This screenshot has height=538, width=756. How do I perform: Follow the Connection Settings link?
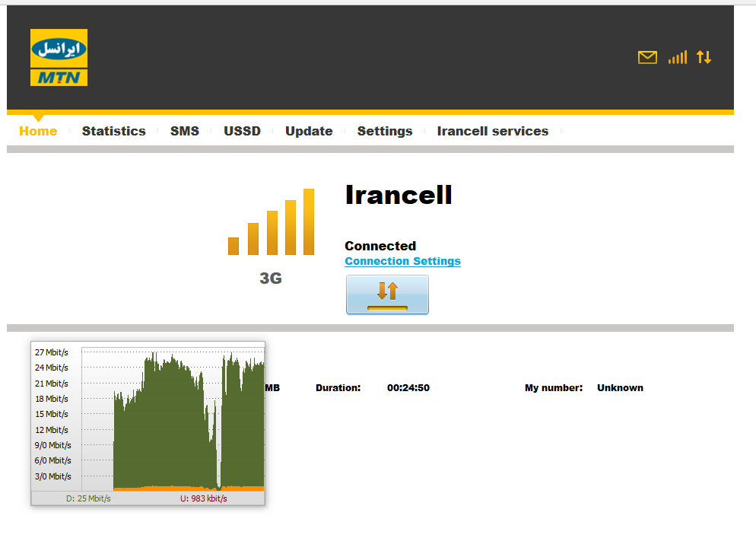[402, 261]
